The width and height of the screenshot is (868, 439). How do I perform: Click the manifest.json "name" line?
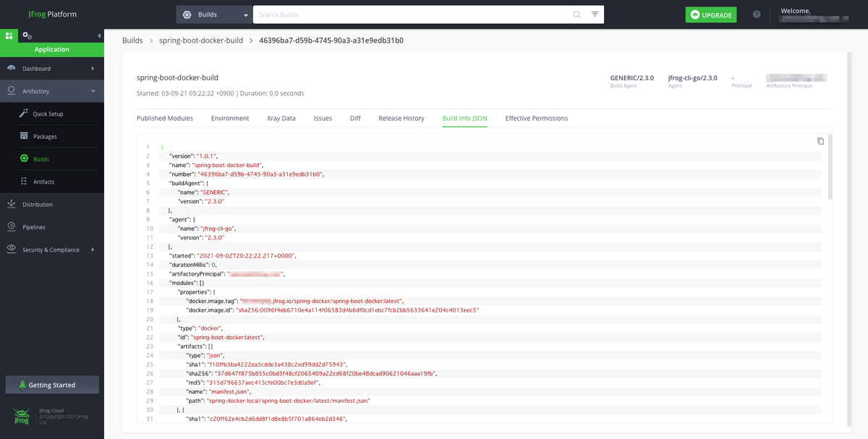[219, 391]
